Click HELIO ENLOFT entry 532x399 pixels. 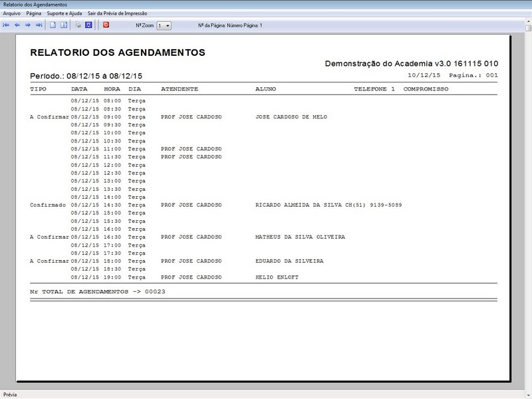pos(277,277)
